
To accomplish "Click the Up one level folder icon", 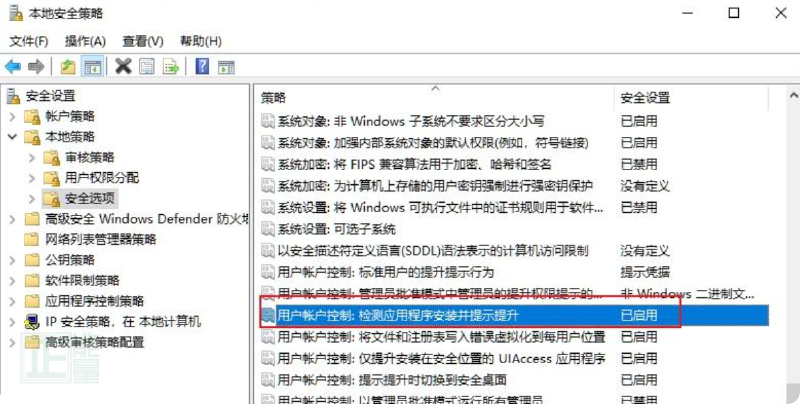I will point(68,66).
